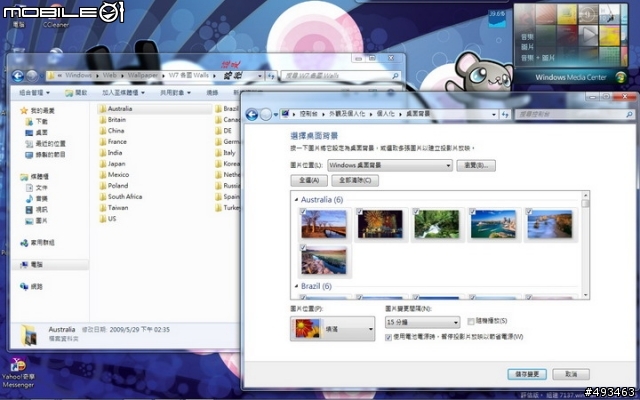This screenshot has height=400, width=640.
Task: Click wallpaper list scroll-up arrow
Action: tap(586, 195)
